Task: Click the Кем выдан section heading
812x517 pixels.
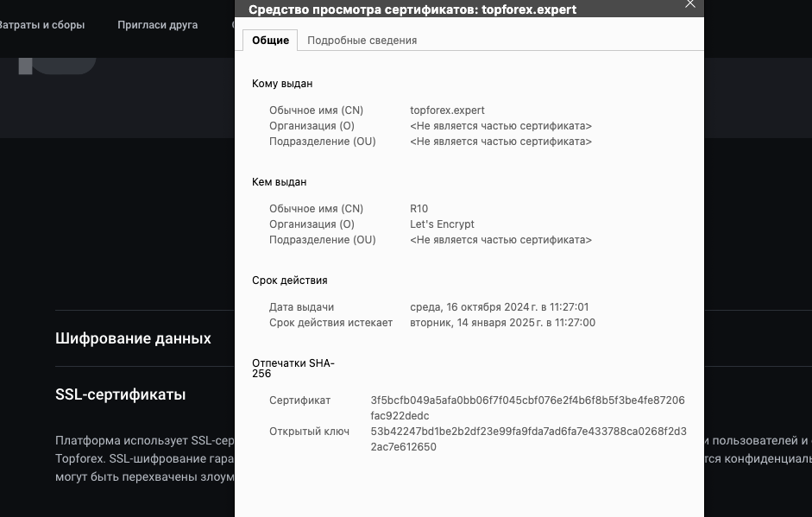Action: (x=279, y=182)
